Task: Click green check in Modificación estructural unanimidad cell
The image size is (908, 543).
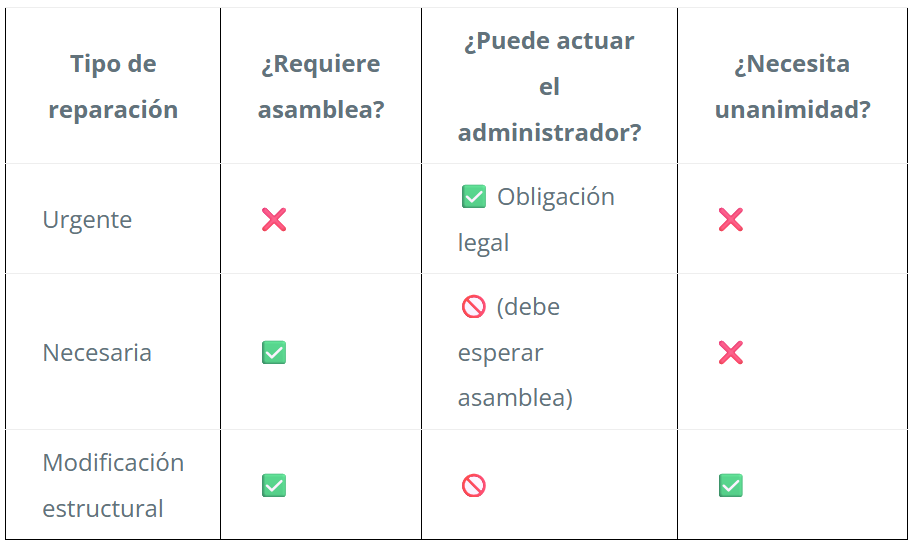Action: (731, 485)
